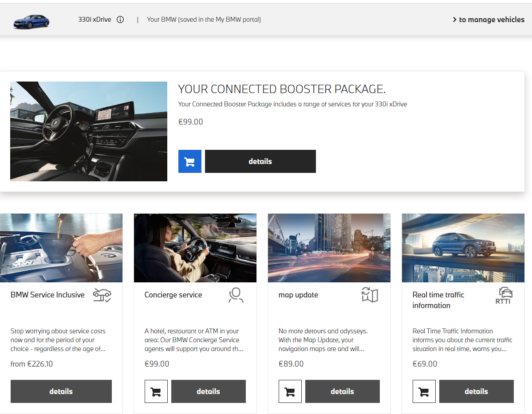Add Real time traffic information to cart
Image resolution: width=532 pixels, height=414 pixels.
click(424, 391)
